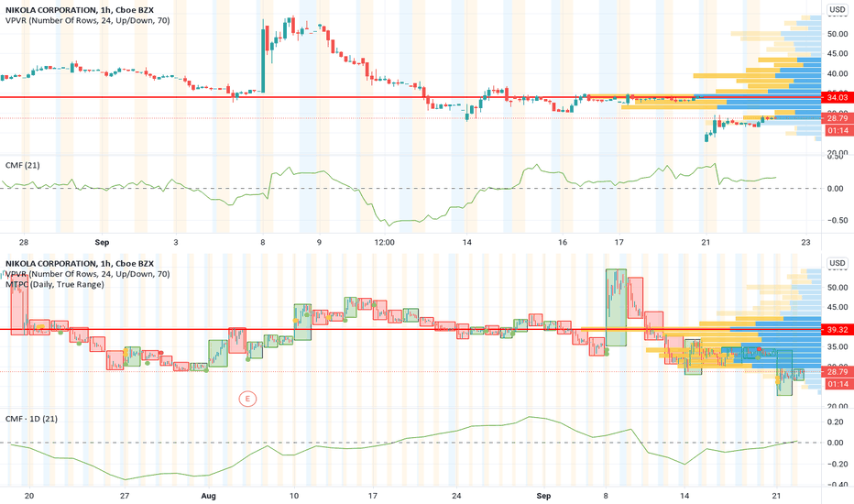Image resolution: width=854 pixels, height=504 pixels.
Task: Click the 20 date label
Action: point(29,496)
